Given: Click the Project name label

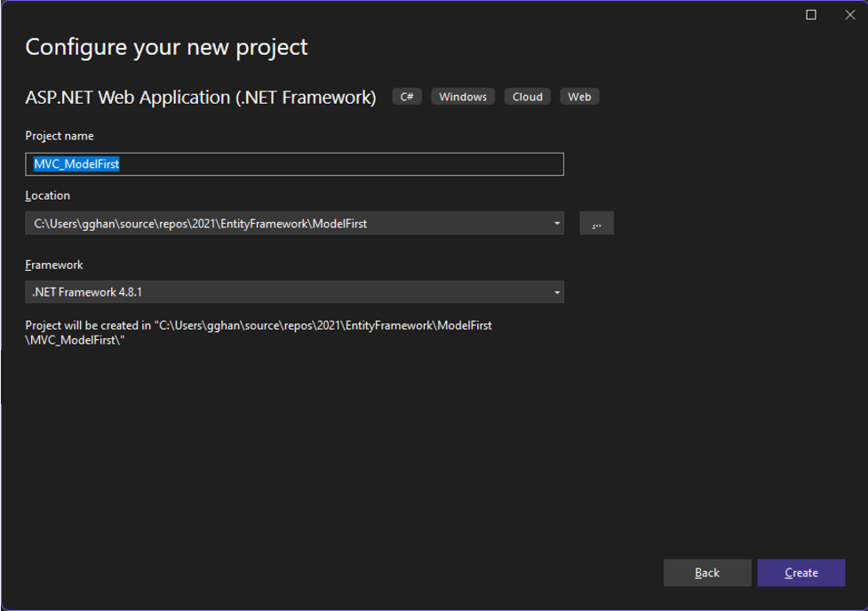Looking at the screenshot, I should coord(60,136).
